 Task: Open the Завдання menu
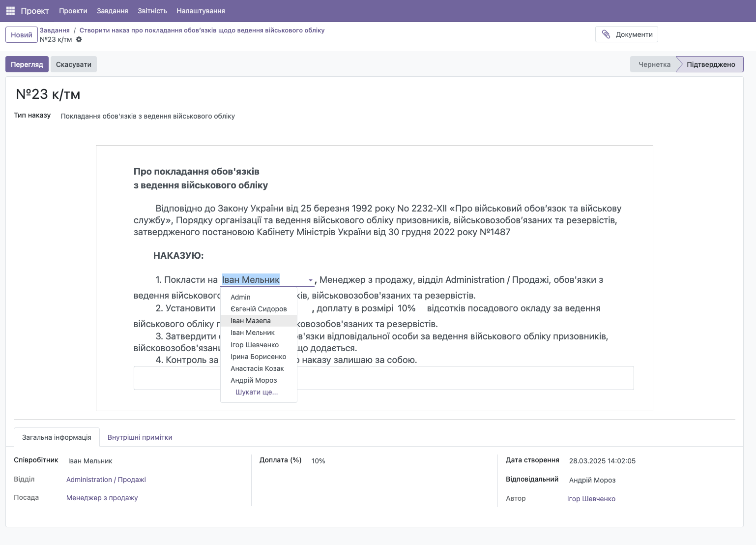[113, 11]
